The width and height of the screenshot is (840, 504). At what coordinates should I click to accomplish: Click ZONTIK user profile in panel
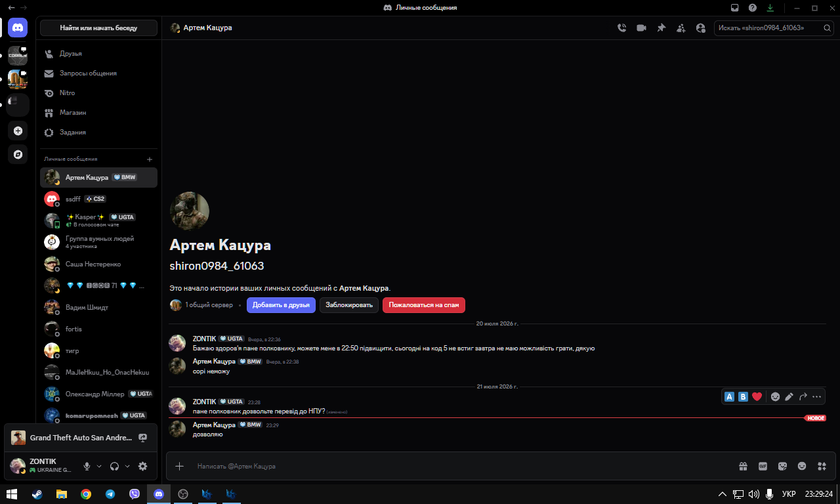click(x=43, y=466)
